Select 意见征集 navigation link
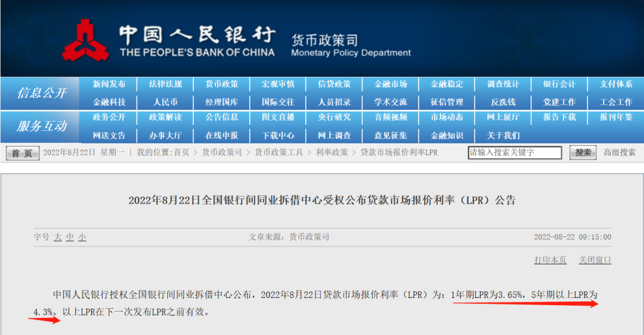 coord(391,136)
